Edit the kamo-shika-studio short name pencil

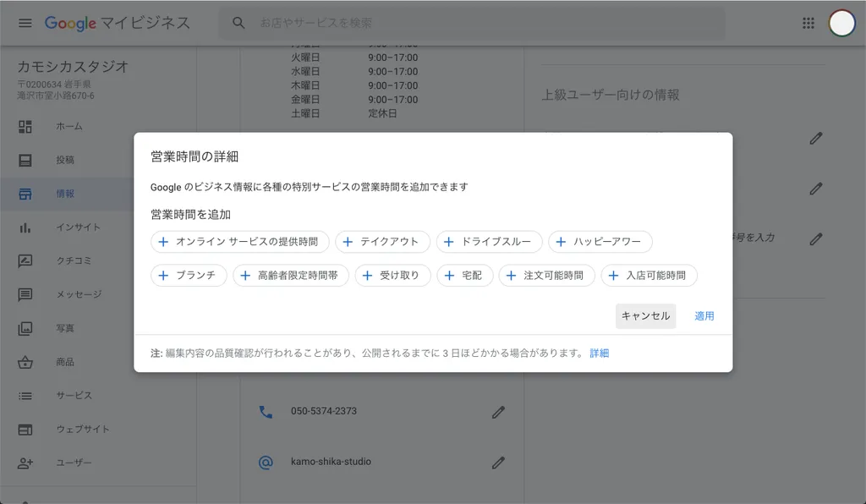498,462
